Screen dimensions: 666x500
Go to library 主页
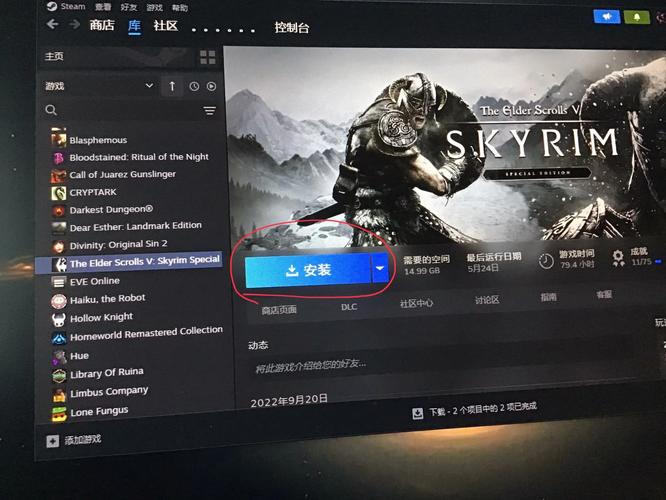pos(54,56)
